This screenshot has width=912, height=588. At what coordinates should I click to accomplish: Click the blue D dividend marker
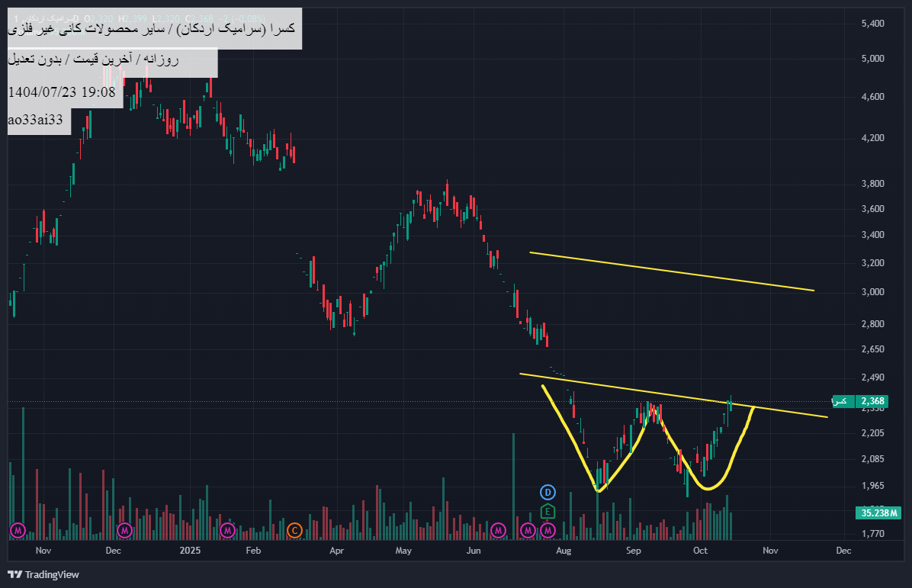pyautogui.click(x=548, y=492)
